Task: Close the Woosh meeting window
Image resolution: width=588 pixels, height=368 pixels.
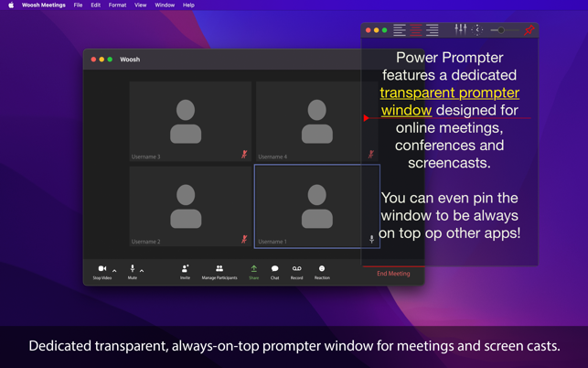Action: 93,60
